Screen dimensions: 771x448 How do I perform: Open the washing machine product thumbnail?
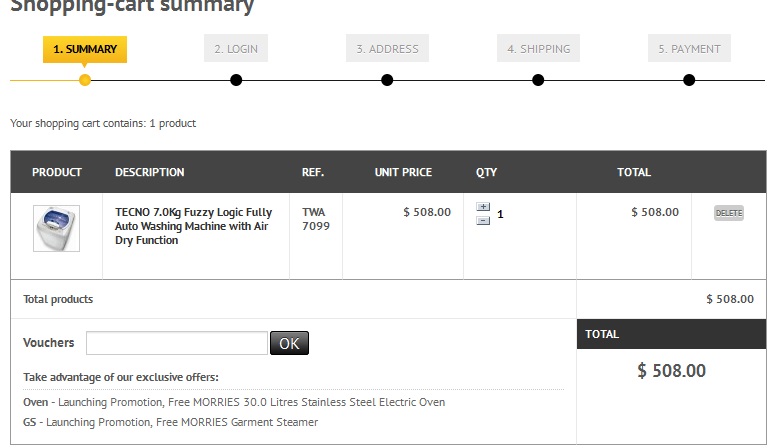coord(56,228)
